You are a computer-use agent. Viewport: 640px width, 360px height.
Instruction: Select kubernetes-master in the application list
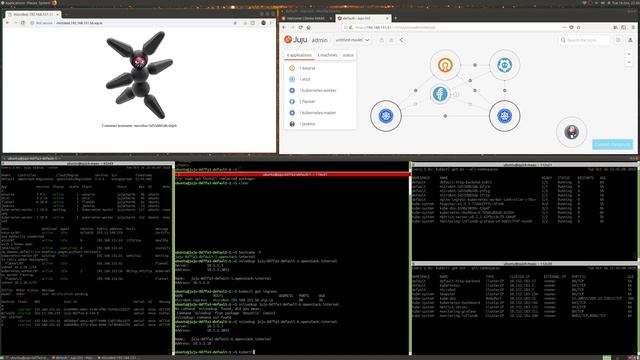tap(320, 113)
